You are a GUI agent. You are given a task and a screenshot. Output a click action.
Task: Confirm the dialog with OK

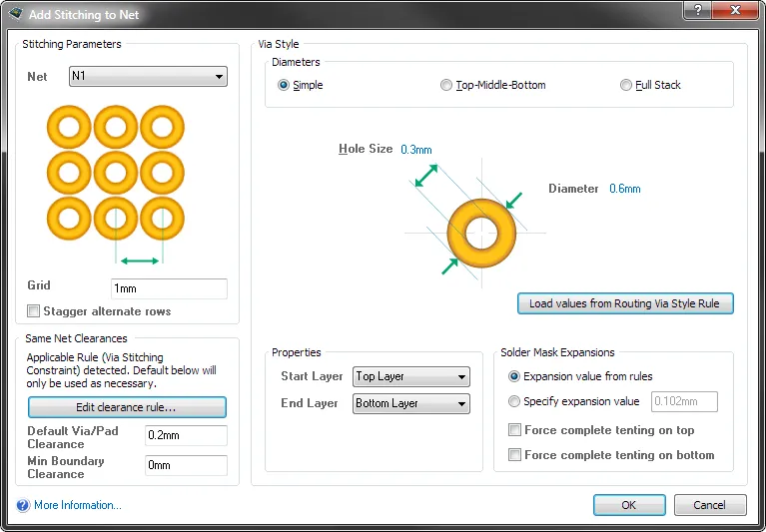point(629,505)
